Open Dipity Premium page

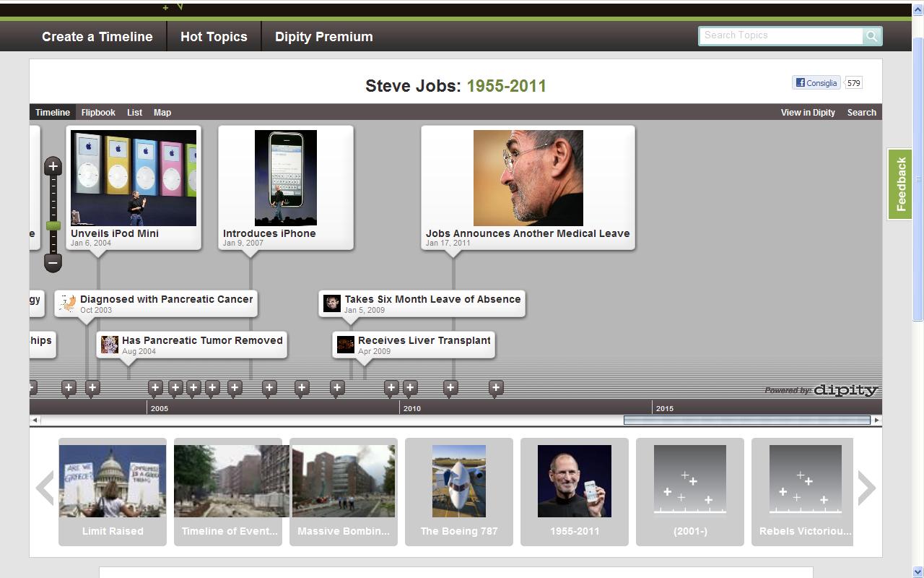tap(324, 37)
